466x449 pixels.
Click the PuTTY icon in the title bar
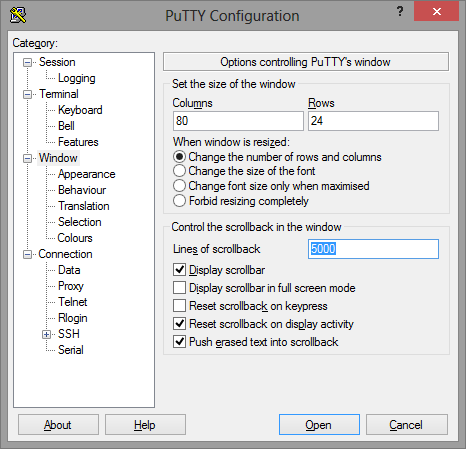coord(18,15)
